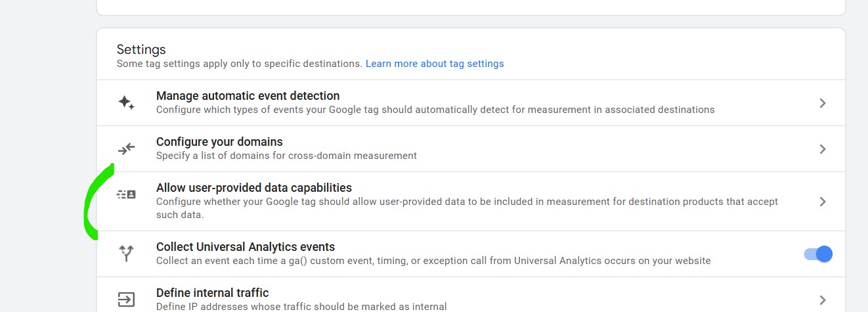The image size is (868, 312).
Task: Select Collect Universal Analytics events title
Action: [246, 247]
